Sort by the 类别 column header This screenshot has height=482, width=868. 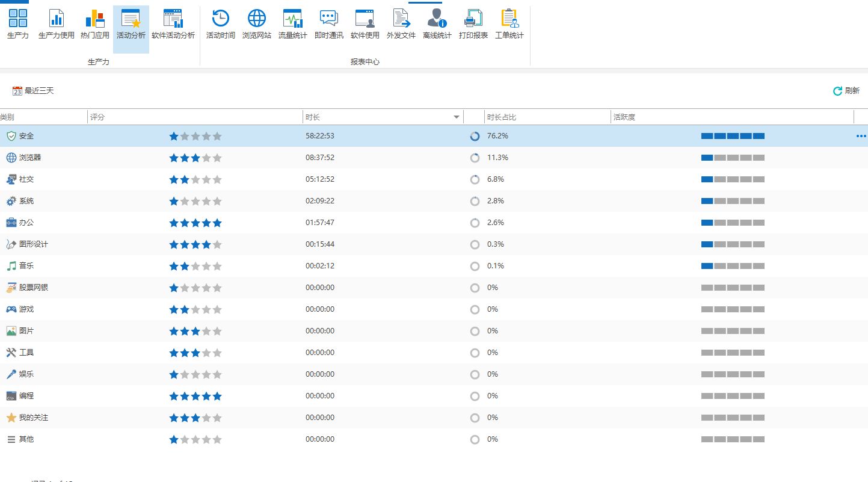pos(43,117)
